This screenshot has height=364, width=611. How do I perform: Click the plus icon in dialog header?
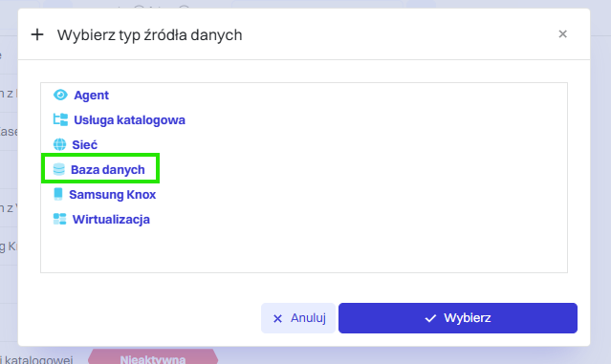pyautogui.click(x=37, y=34)
